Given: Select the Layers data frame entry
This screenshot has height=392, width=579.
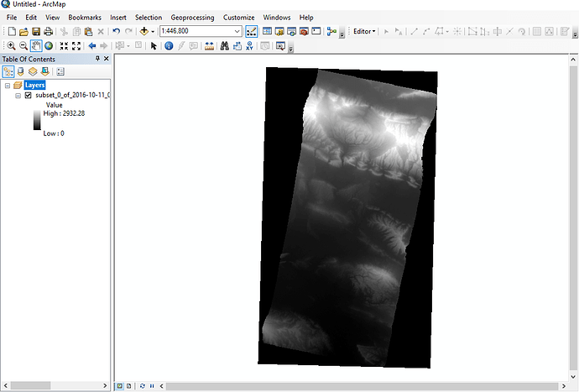Looking at the screenshot, I should 34,85.
